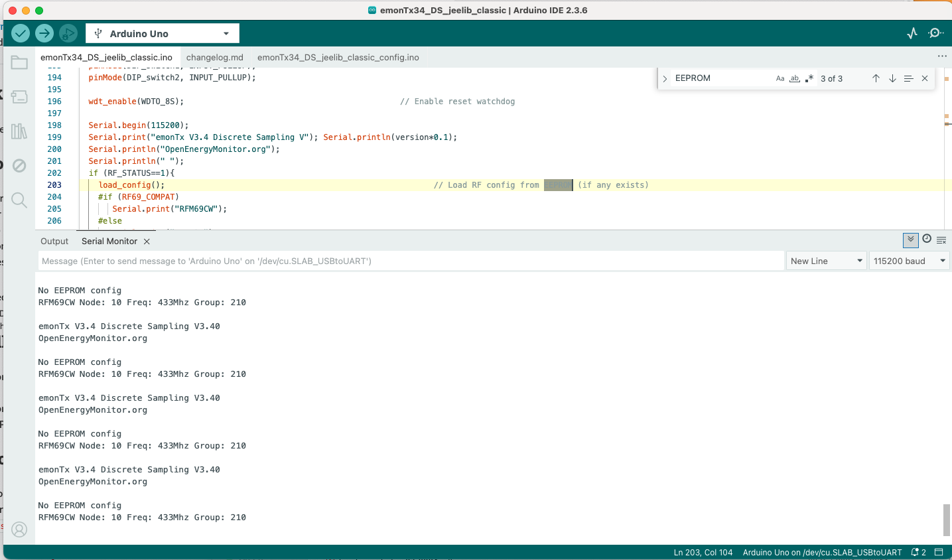Screen dimensions: 952x560
Task: Toggle match case in find widget
Action: tap(780, 78)
